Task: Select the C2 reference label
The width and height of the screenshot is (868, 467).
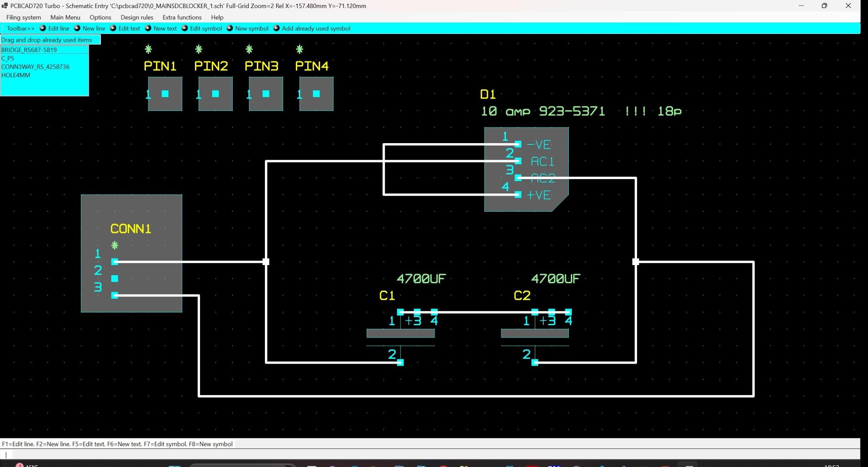Action: tap(522, 296)
